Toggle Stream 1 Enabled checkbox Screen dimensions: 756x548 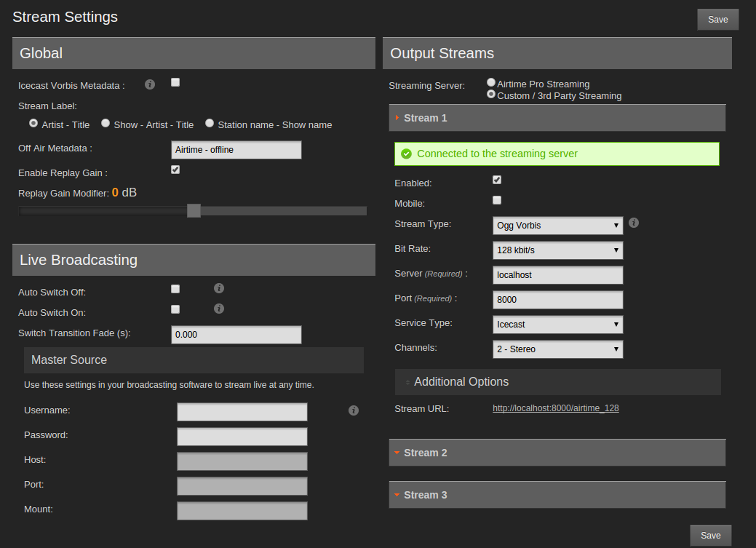coord(497,180)
